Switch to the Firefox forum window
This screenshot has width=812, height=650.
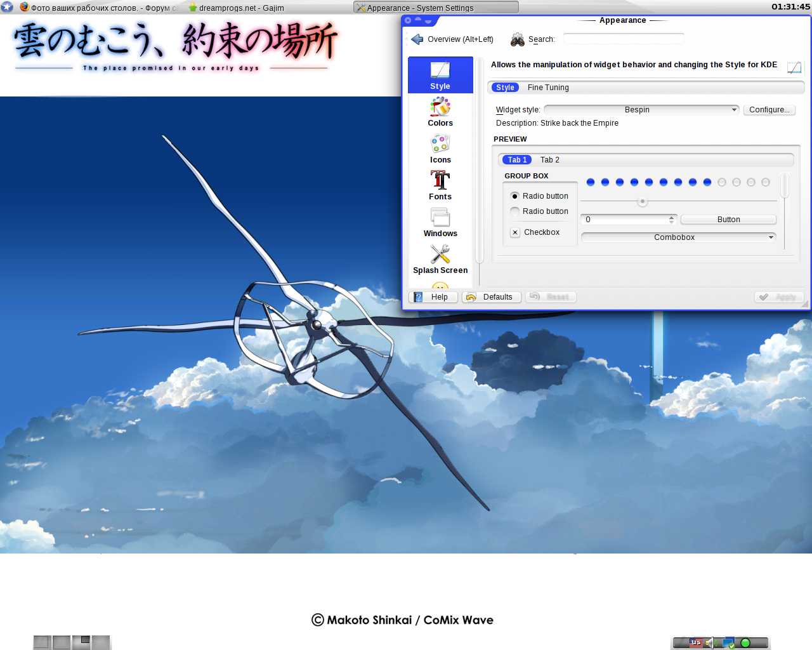tap(98, 8)
